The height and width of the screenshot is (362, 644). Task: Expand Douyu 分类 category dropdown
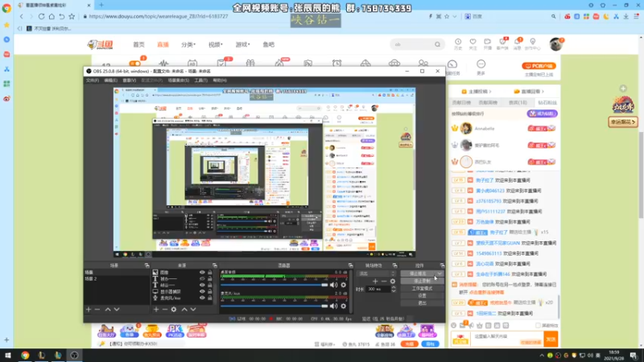pos(188,44)
